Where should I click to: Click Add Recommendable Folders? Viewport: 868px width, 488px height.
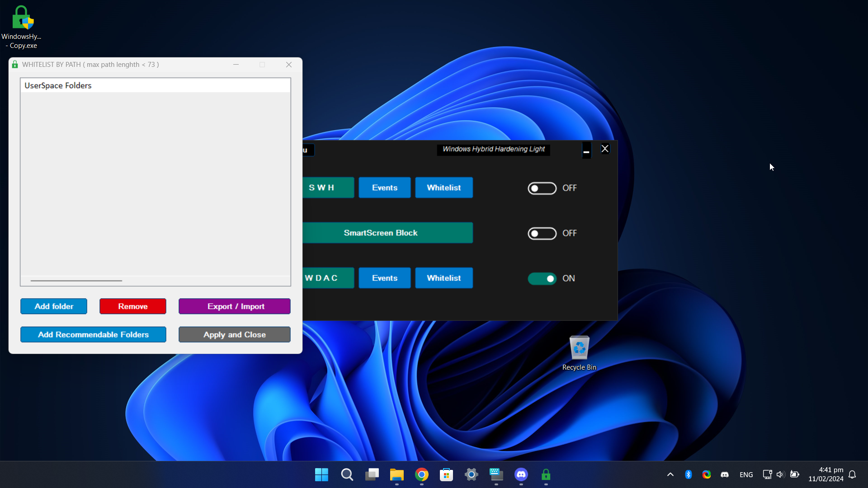pos(93,335)
